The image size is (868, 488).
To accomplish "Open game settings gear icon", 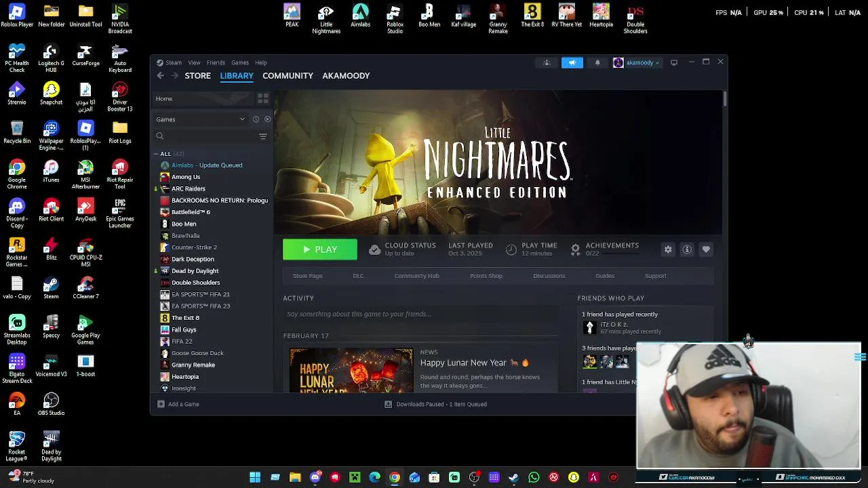I will [668, 249].
